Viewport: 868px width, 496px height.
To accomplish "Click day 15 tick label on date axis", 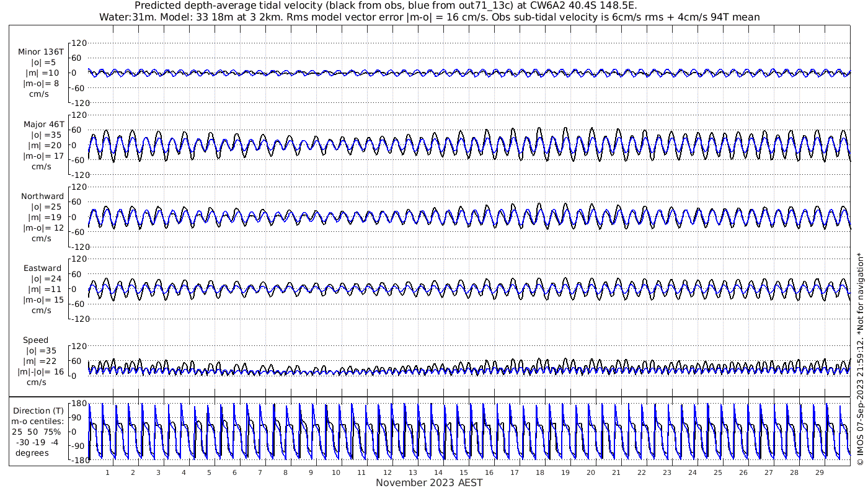I will click(463, 472).
